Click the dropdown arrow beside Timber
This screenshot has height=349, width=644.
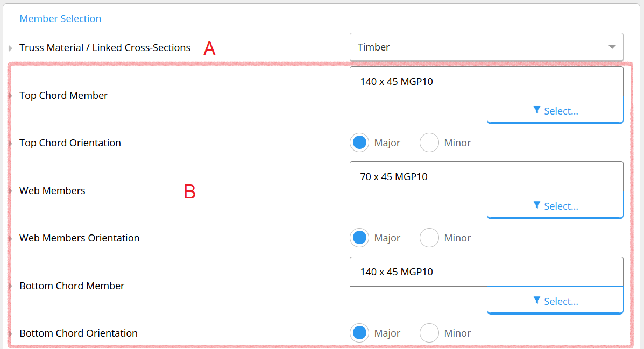[x=612, y=47]
